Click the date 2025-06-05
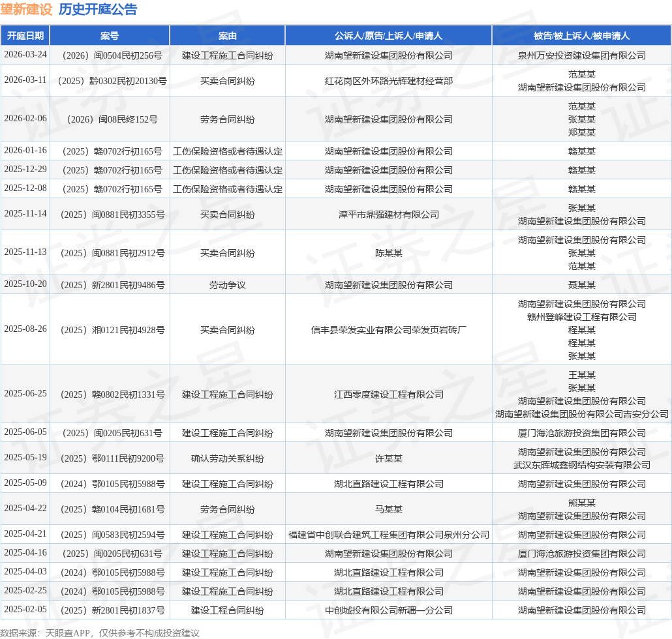The image size is (672, 639). click(25, 432)
